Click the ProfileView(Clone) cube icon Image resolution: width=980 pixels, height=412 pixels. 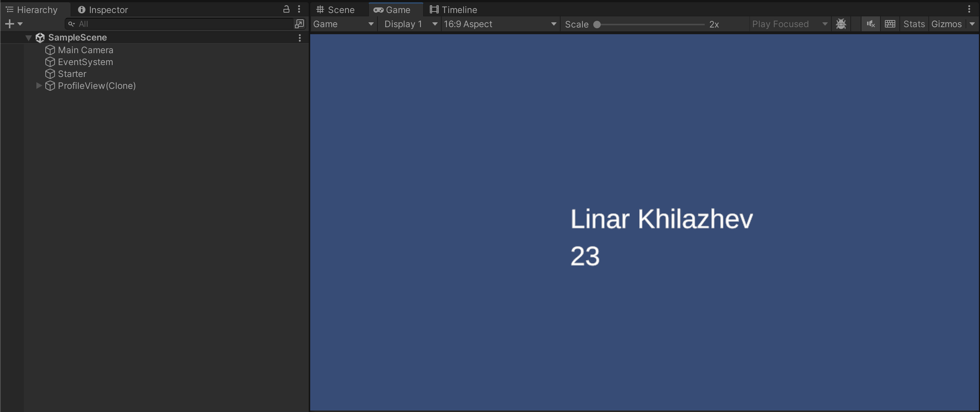point(50,86)
